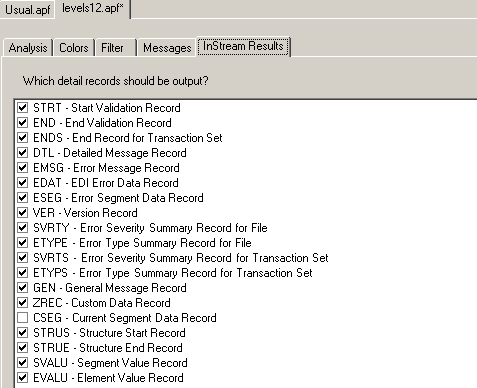Switch to the Usual.apf file tab
477x388 pixels.
click(x=27, y=10)
